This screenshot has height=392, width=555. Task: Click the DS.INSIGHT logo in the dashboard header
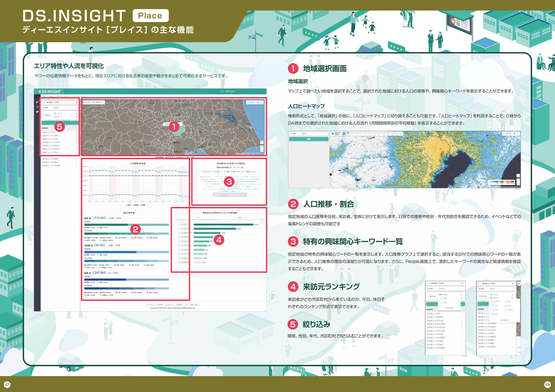click(x=49, y=92)
